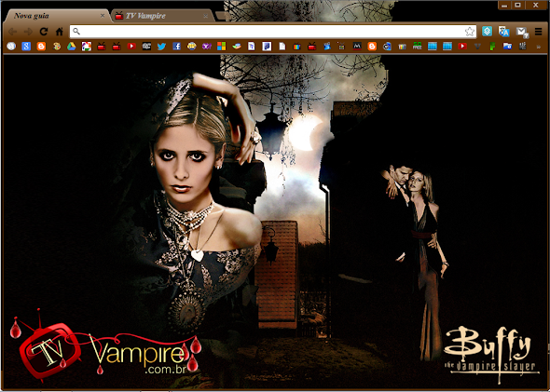Open the teal diamond extension

click(x=487, y=31)
